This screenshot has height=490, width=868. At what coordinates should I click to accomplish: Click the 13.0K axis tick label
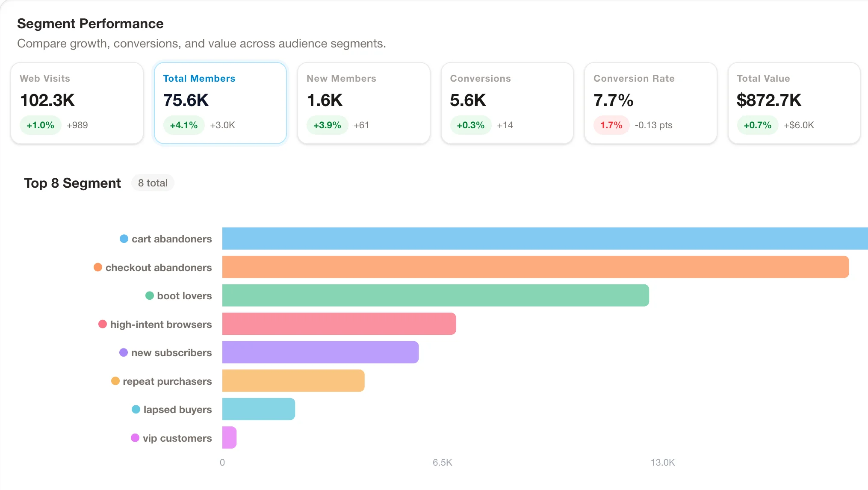coord(663,463)
